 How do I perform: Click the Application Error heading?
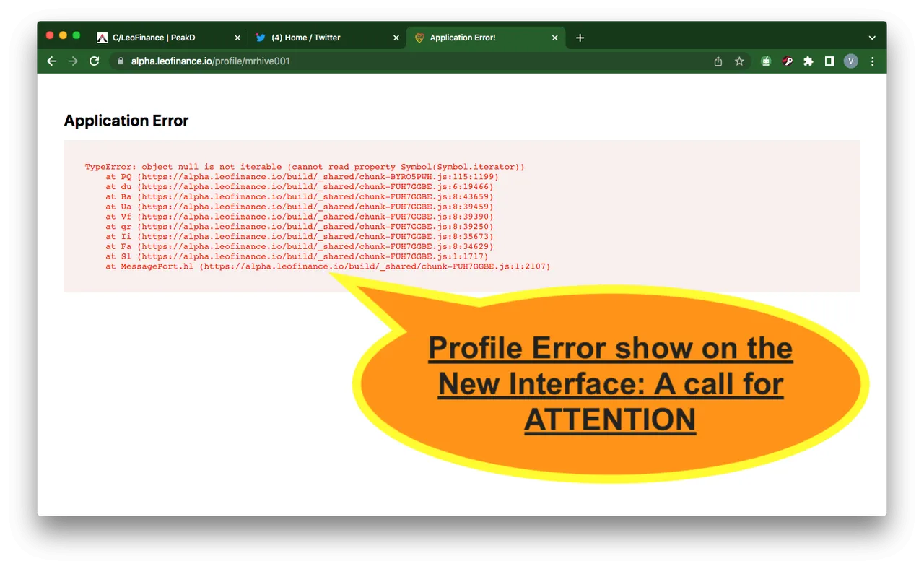tap(126, 121)
